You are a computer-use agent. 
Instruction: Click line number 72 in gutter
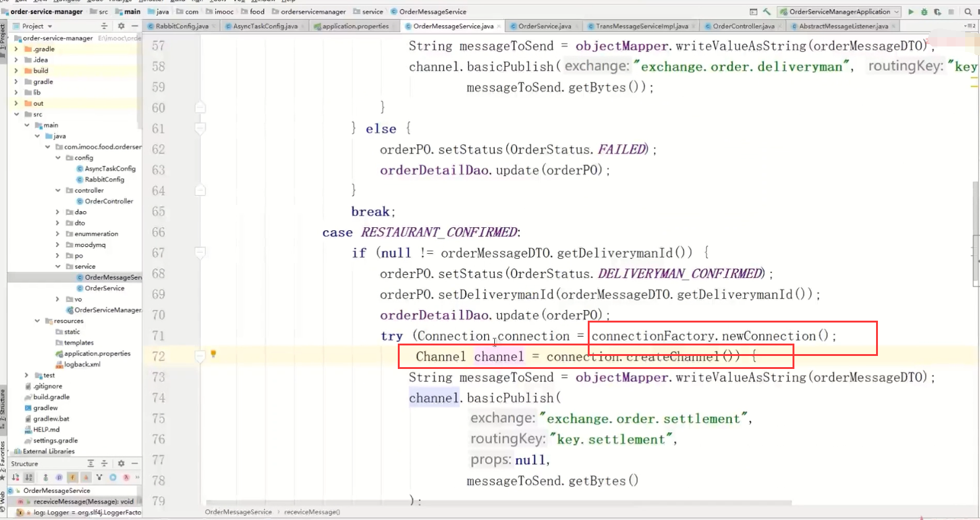[x=159, y=357]
